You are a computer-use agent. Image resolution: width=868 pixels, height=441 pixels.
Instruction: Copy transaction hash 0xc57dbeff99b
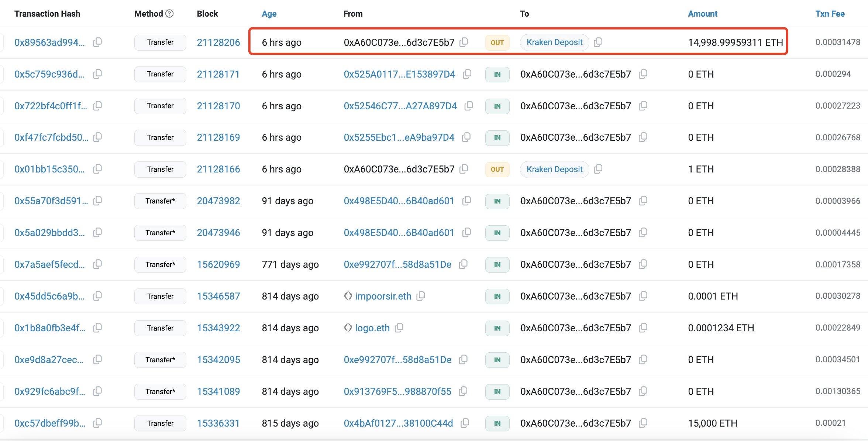point(97,423)
